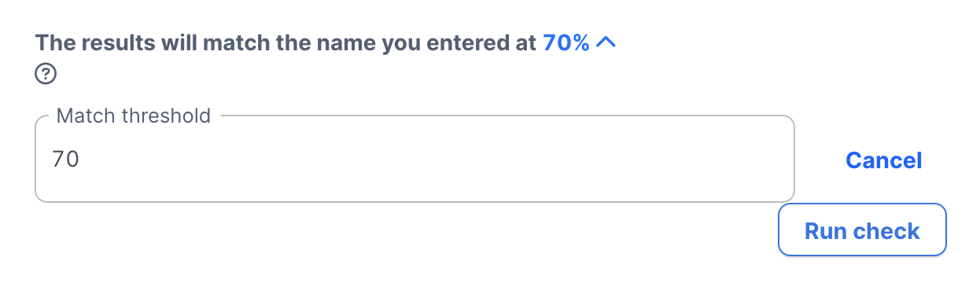This screenshot has width=980, height=283.
Task: Run check with the current threshold
Action: tap(862, 230)
